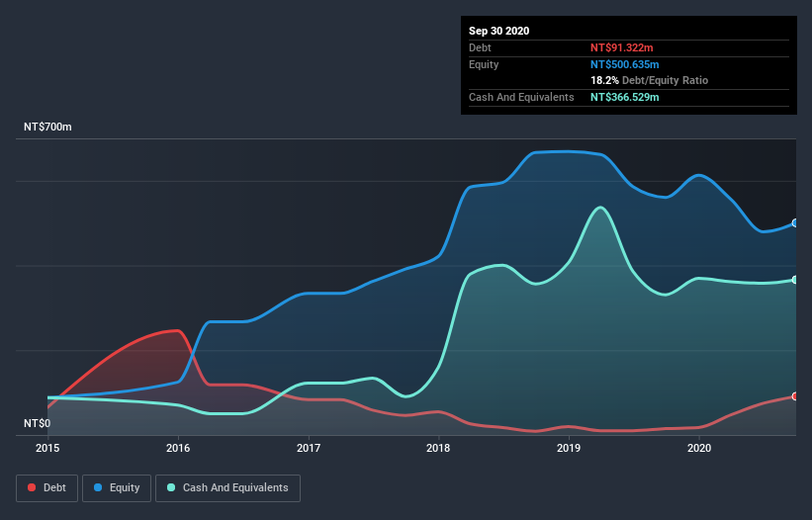812x520 pixels.
Task: Click the NT$91.322m debt value
Action: 621,47
